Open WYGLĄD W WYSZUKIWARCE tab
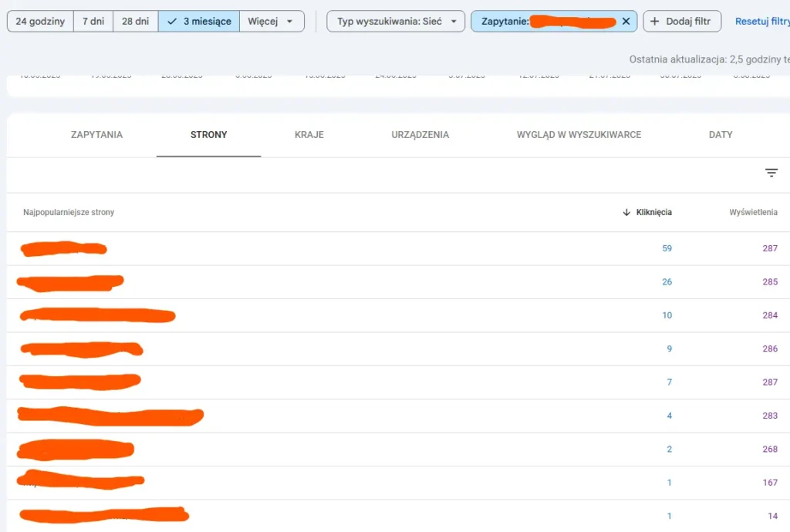This screenshot has height=532, width=790. coord(579,135)
